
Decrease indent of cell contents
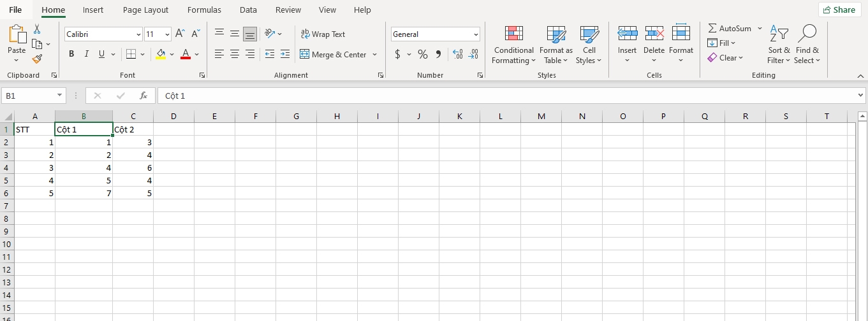pos(269,54)
